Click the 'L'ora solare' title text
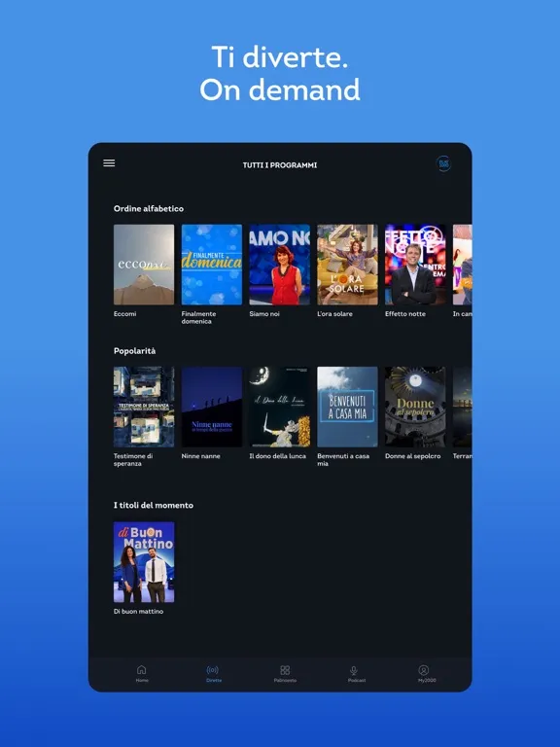 tap(334, 314)
